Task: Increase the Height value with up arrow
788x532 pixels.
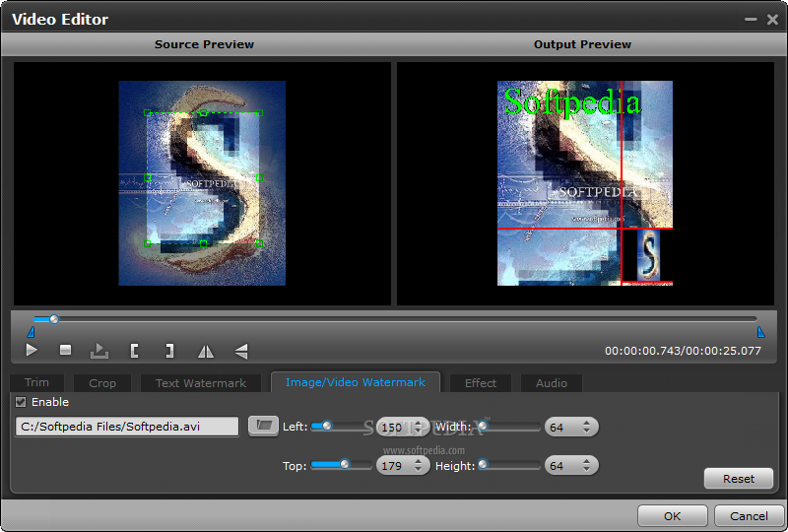Action: coord(586,462)
